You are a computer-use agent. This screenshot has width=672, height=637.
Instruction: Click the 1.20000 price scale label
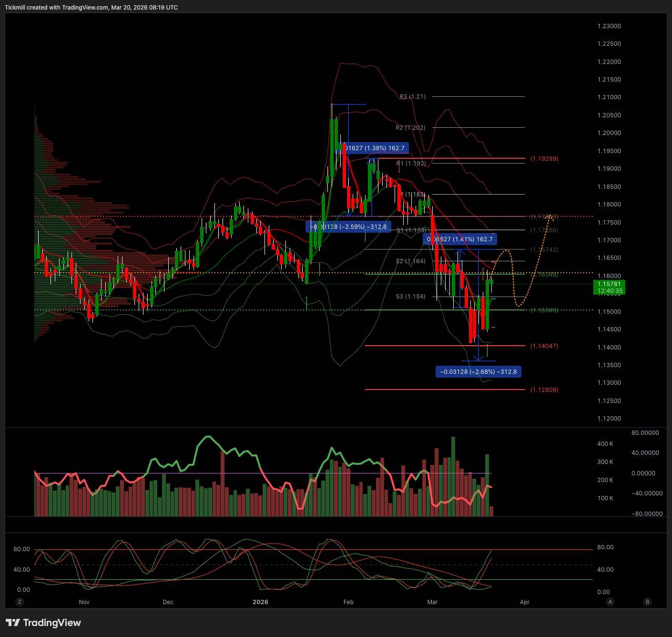(x=609, y=133)
